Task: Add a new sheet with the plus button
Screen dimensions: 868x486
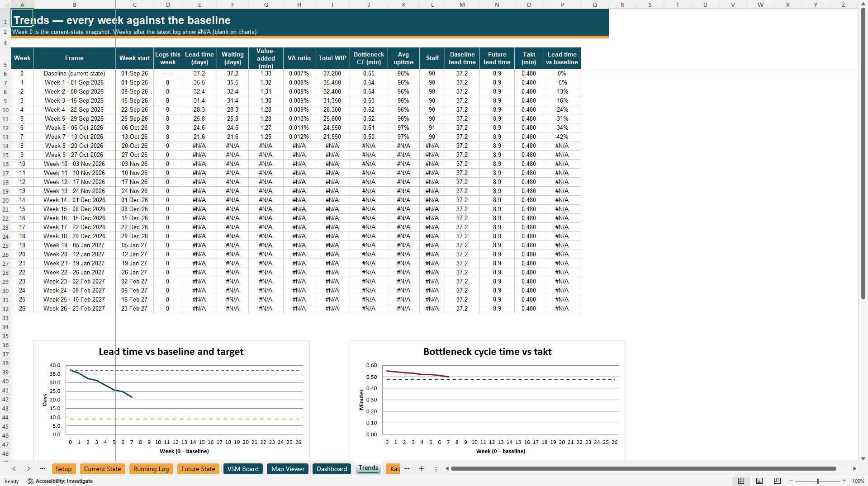Action: click(421, 469)
